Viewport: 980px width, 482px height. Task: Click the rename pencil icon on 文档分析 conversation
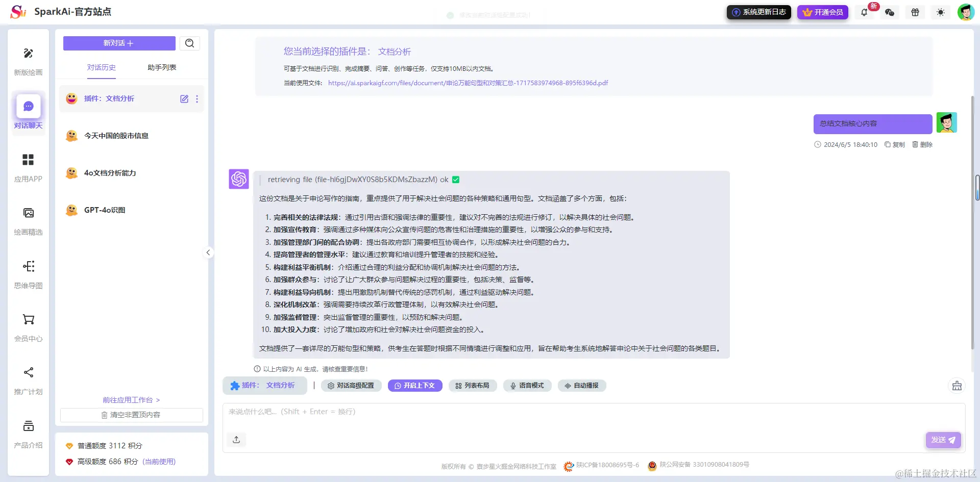tap(184, 99)
